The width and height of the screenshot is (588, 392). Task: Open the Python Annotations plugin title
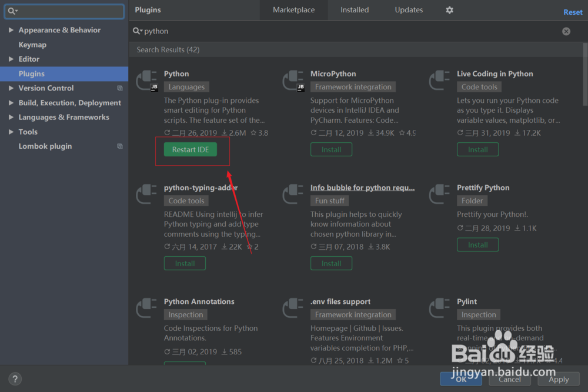tap(199, 301)
